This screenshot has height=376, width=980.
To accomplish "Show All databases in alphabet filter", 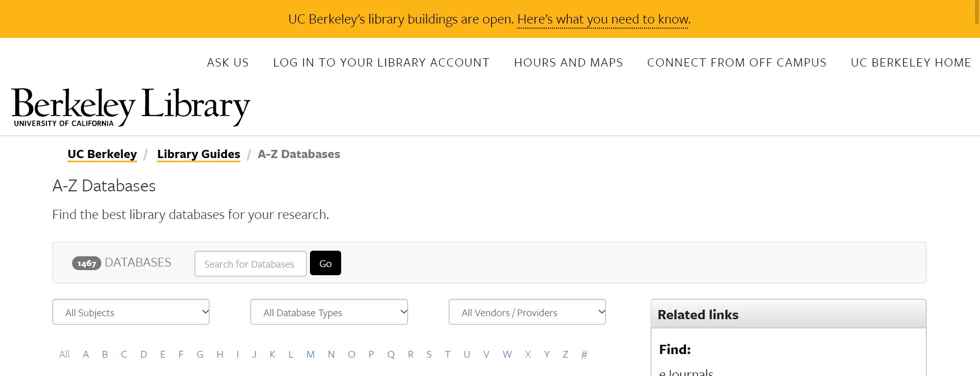I will pyautogui.click(x=64, y=354).
